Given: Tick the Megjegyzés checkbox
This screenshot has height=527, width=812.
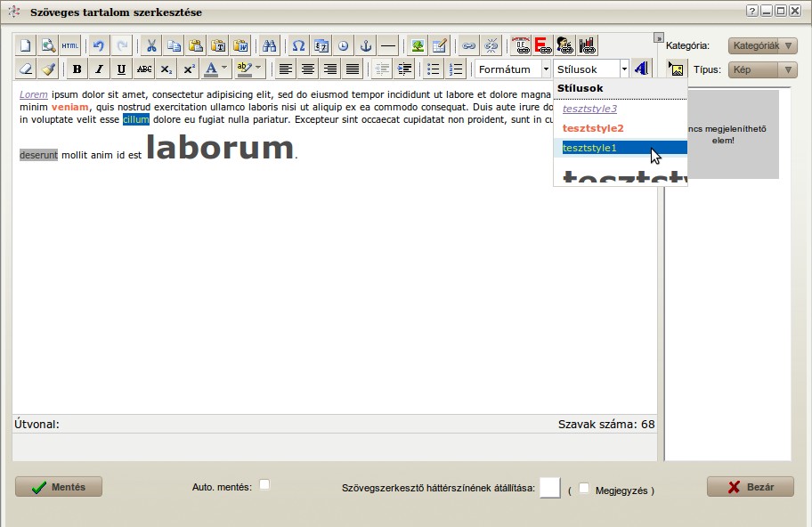Looking at the screenshot, I should click(x=584, y=489).
